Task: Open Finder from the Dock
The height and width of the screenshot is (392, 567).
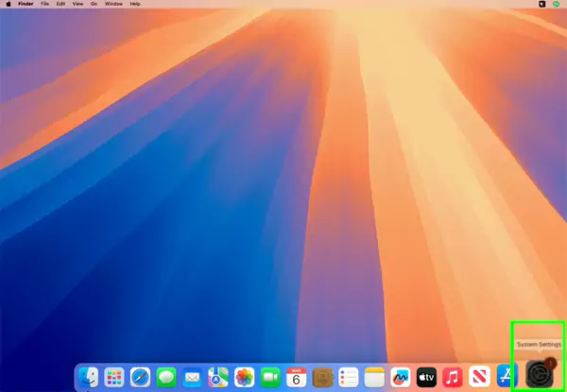Action: point(88,377)
